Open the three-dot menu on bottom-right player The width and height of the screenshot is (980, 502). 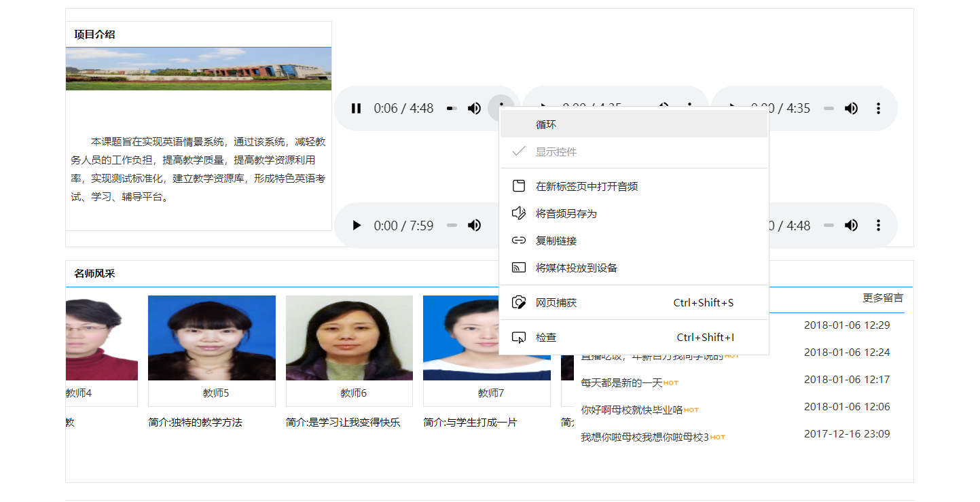pos(878,225)
